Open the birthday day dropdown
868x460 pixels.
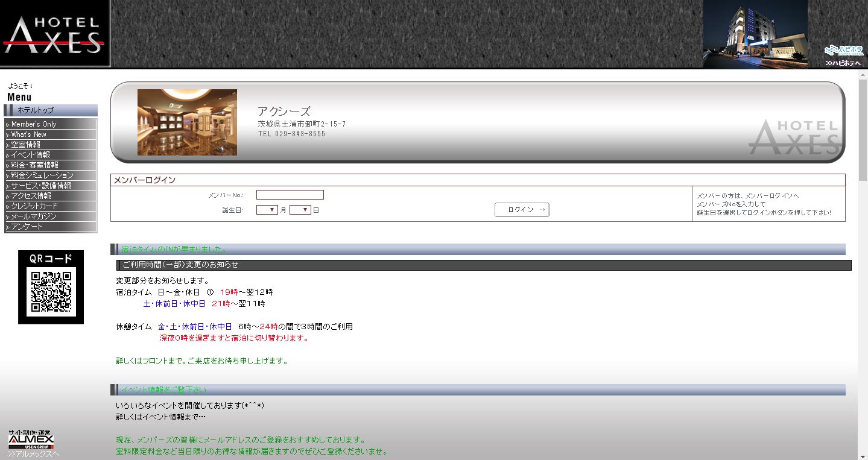pyautogui.click(x=300, y=210)
